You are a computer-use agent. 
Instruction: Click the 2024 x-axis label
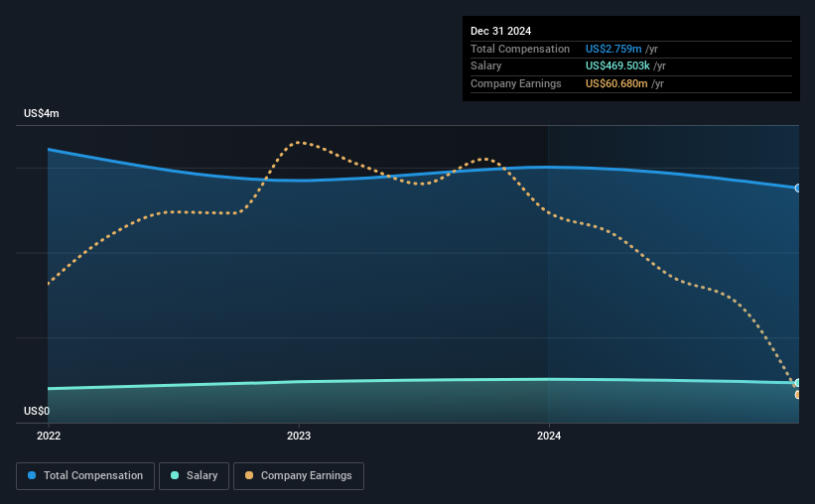pos(549,436)
